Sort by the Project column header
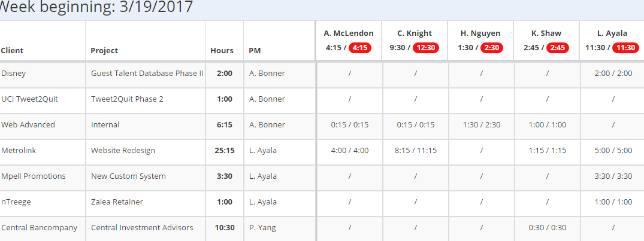The height and width of the screenshot is (241, 644). click(104, 51)
